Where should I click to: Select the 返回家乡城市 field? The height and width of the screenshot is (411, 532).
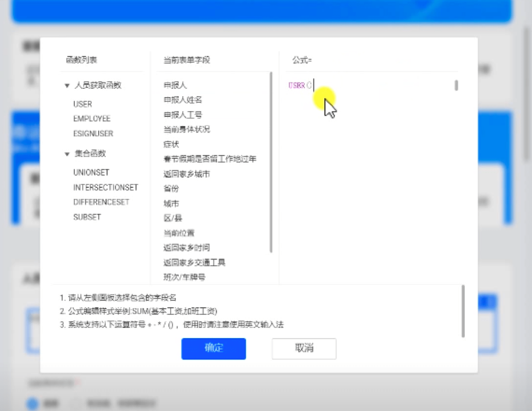187,174
